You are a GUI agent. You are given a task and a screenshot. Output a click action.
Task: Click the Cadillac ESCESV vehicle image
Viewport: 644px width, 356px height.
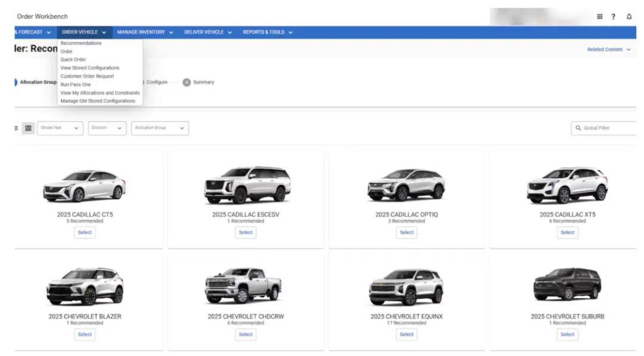click(247, 185)
